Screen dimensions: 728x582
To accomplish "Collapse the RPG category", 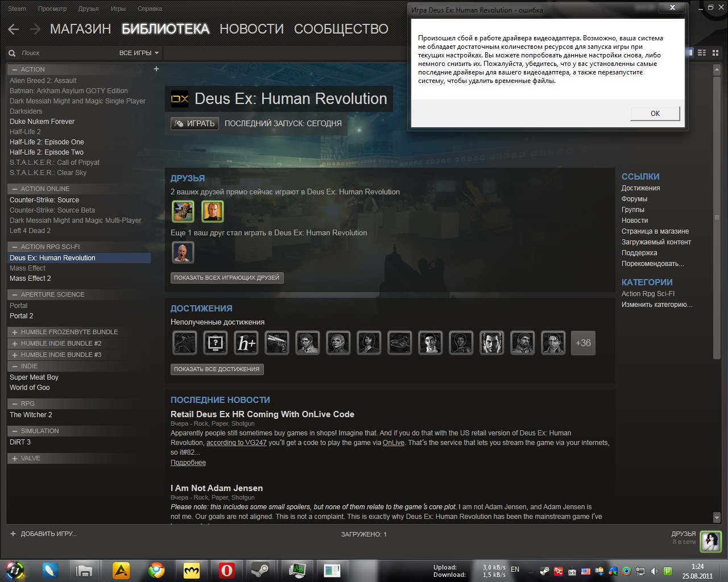I will coord(15,404).
